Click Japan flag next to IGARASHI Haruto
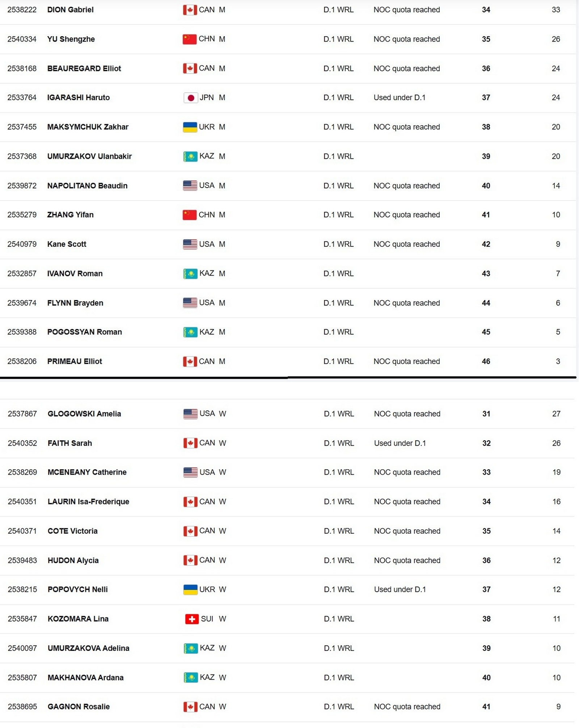This screenshot has height=728, width=579. 190,98
